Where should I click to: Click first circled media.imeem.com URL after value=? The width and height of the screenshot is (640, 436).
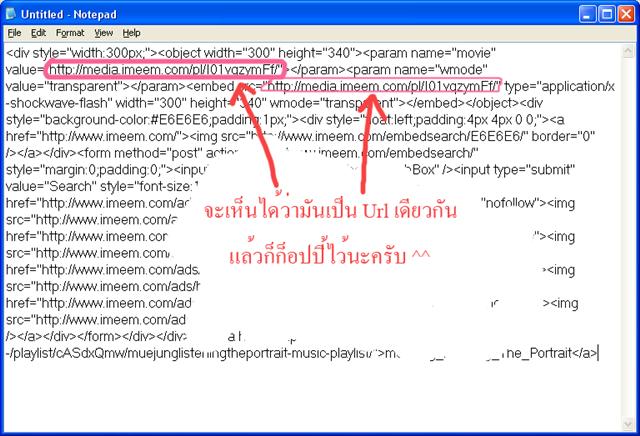166,70
